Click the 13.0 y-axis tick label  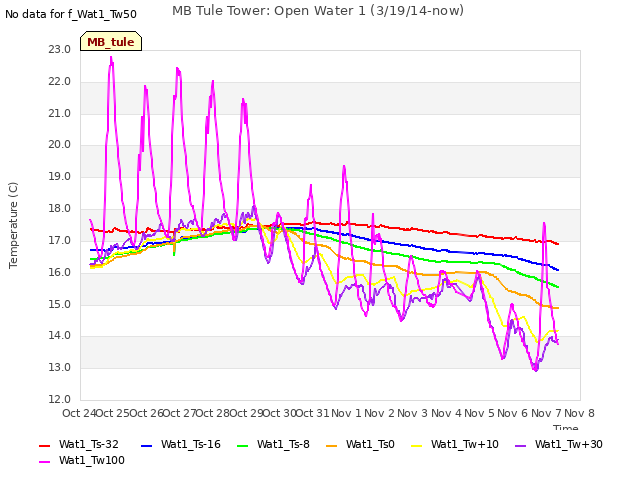(x=60, y=367)
